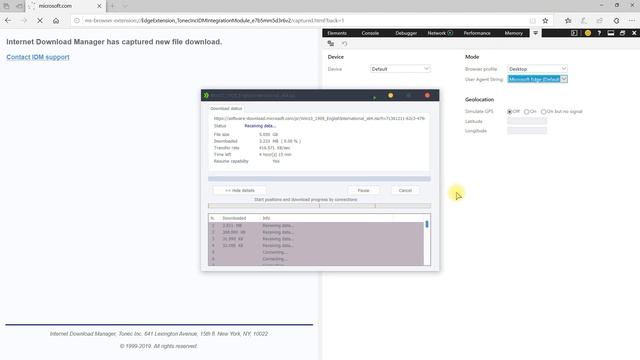The width and height of the screenshot is (640, 360).
Task: Switch to Console tab in DevTools
Action: point(370,33)
